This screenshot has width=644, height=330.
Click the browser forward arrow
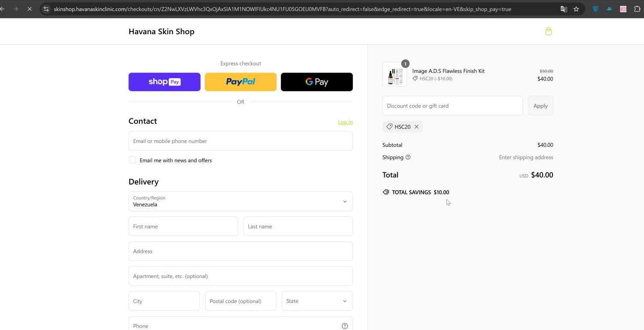click(x=16, y=9)
